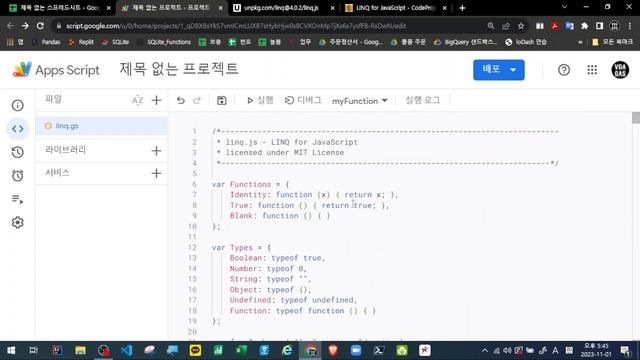The height and width of the screenshot is (360, 640).
Task: Open the tab search dropdown chevron
Action: point(564,7)
